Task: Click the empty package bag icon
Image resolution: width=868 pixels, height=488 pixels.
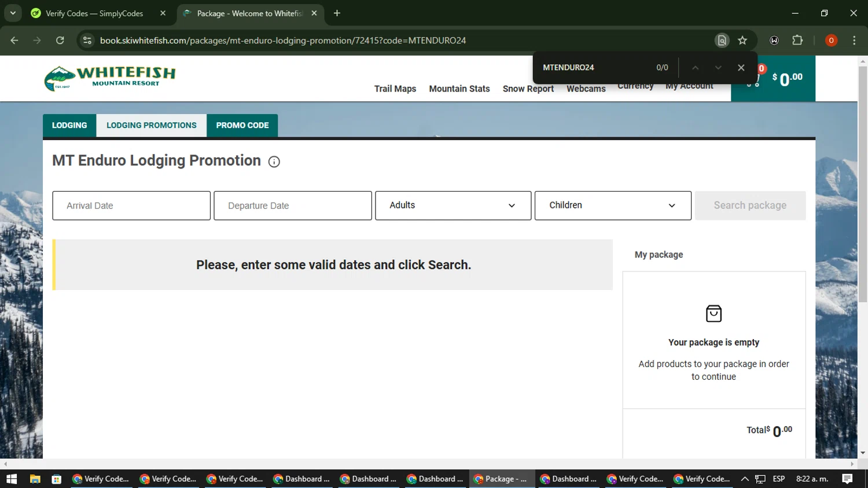Action: (x=713, y=313)
